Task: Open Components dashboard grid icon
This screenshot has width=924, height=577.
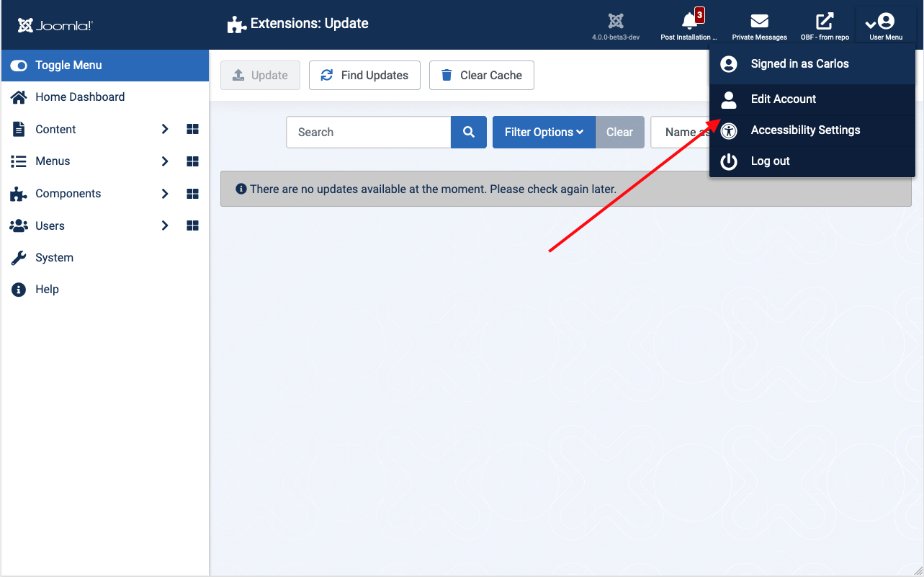Action: tap(192, 194)
